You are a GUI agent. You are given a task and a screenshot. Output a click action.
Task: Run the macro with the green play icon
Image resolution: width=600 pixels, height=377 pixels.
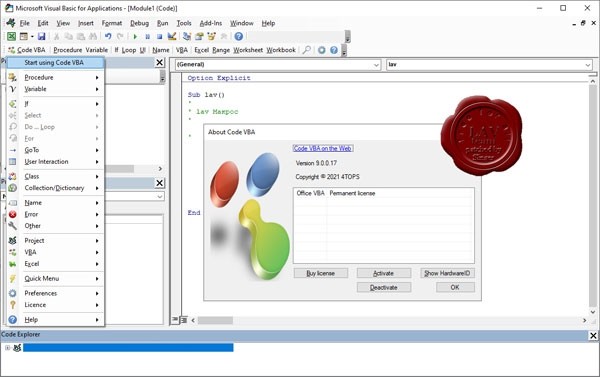[x=135, y=36]
